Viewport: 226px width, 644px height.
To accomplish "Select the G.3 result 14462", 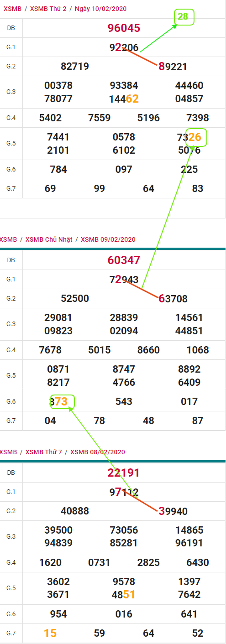I will pos(124,99).
